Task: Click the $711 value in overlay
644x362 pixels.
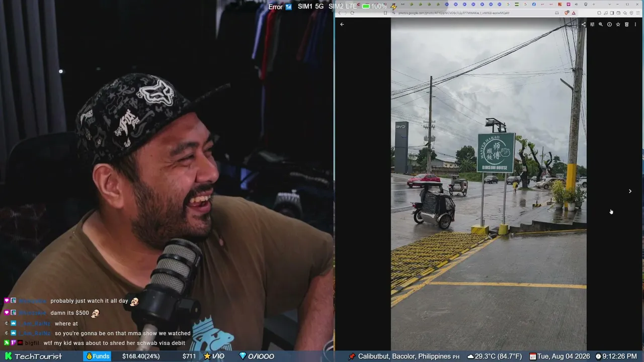Action: pos(189,356)
